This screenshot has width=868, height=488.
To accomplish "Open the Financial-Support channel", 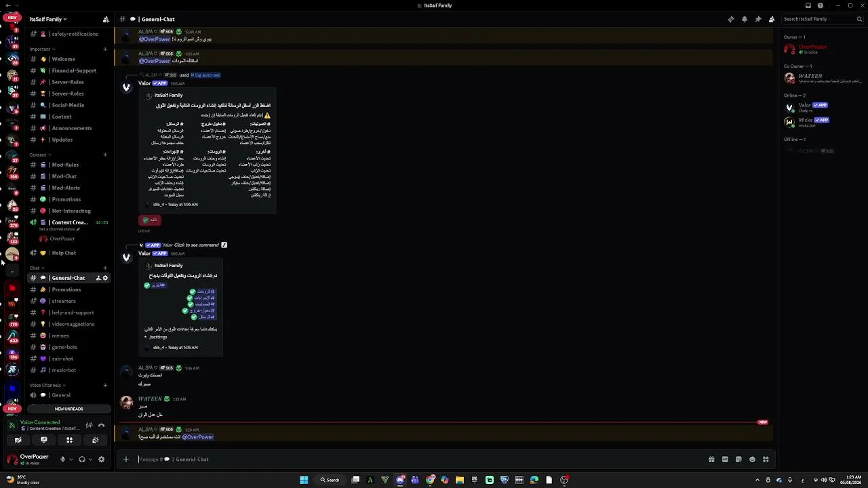I will [x=68, y=70].
